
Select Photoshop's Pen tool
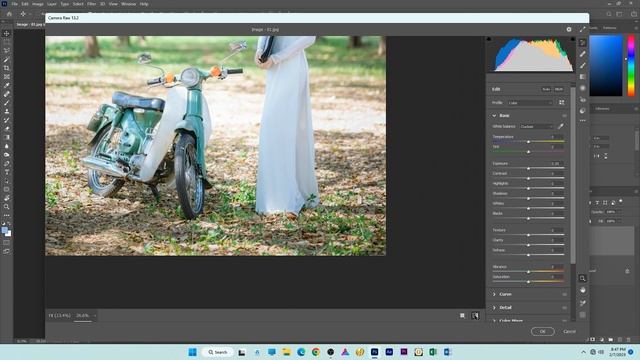coord(7,164)
